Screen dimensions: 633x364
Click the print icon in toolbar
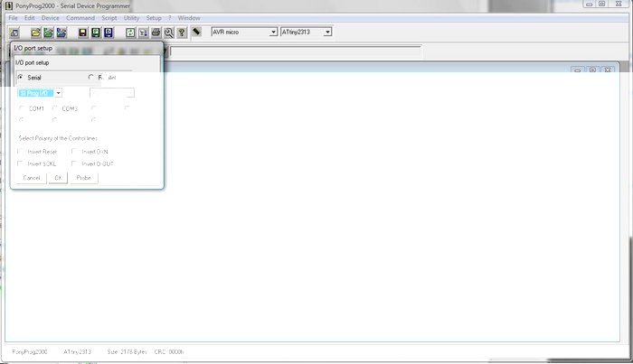click(156, 32)
